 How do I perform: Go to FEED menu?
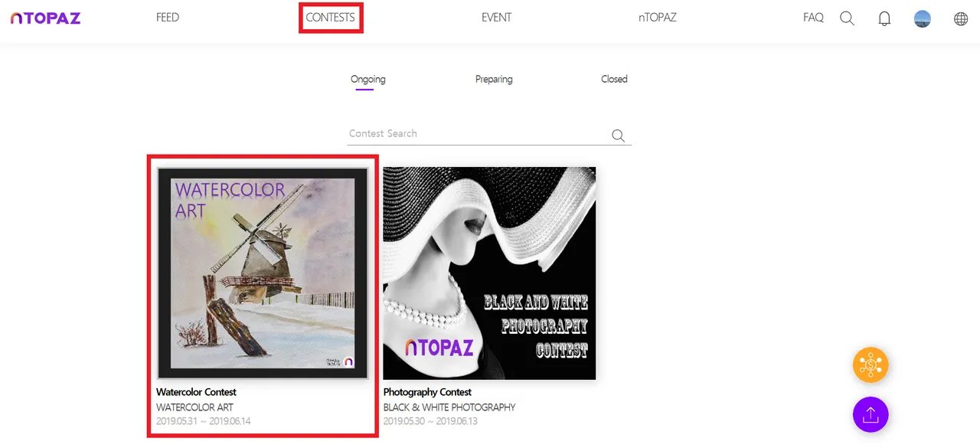pos(168,18)
